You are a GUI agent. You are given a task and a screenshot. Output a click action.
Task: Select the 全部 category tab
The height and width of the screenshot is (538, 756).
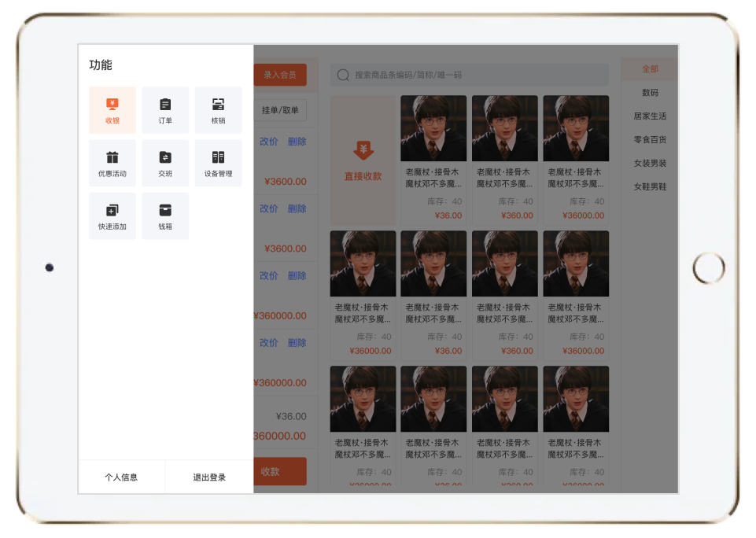650,69
